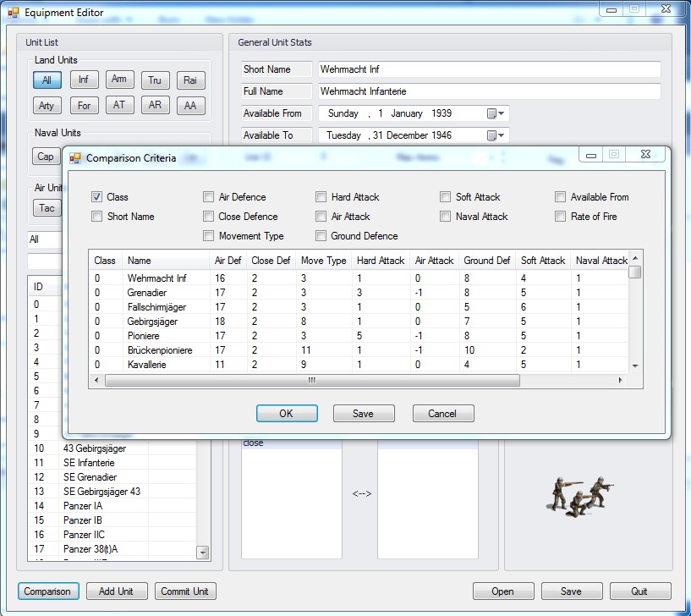Click Save in Comparison Criteria dialog
This screenshot has height=616, width=691.
coord(364,414)
